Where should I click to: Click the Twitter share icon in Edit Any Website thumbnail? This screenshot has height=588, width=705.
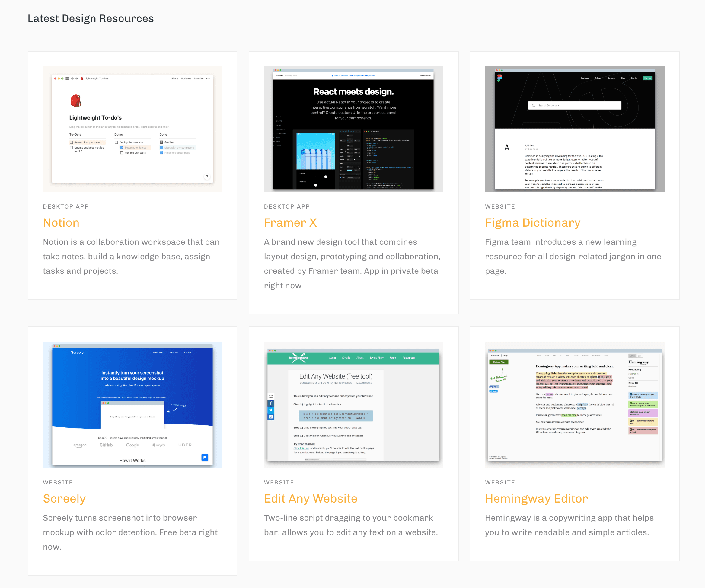pos(271,410)
